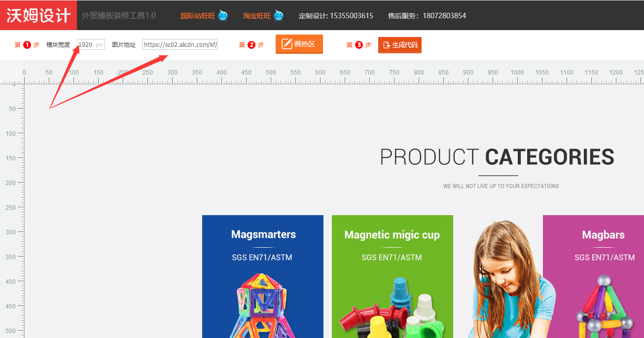Click the Magsmarters product card
The width and height of the screenshot is (644, 338).
click(263, 276)
